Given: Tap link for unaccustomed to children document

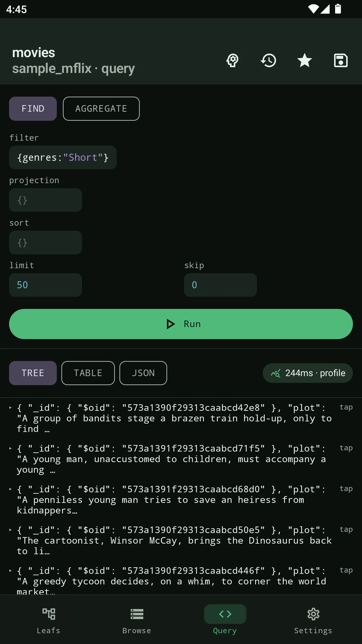Looking at the screenshot, I should (x=346, y=448).
